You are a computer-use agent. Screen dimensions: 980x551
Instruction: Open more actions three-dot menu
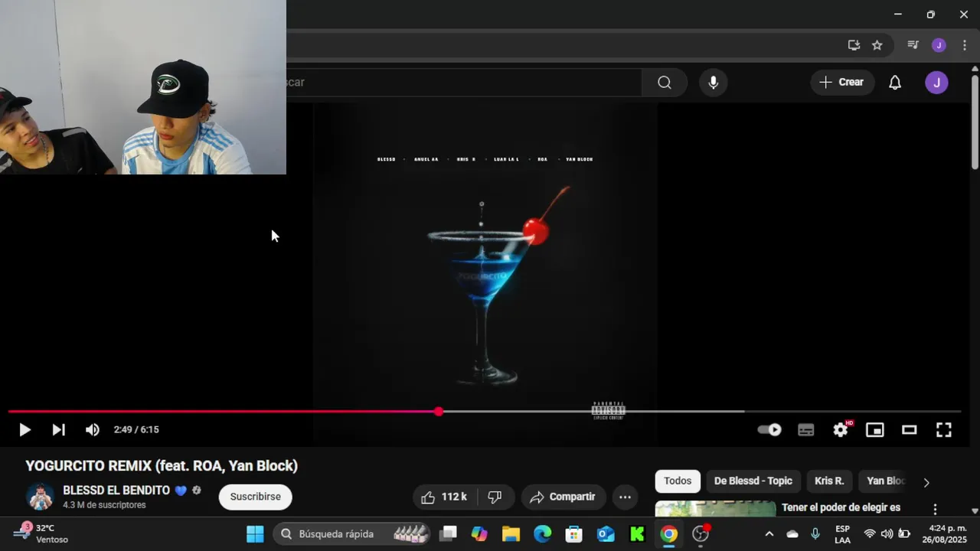pos(625,497)
